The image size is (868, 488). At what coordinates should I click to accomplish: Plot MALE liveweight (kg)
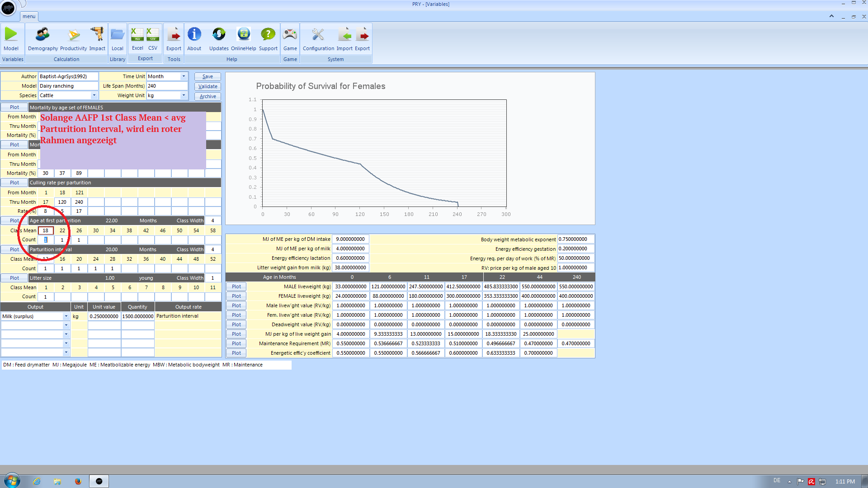coord(236,286)
